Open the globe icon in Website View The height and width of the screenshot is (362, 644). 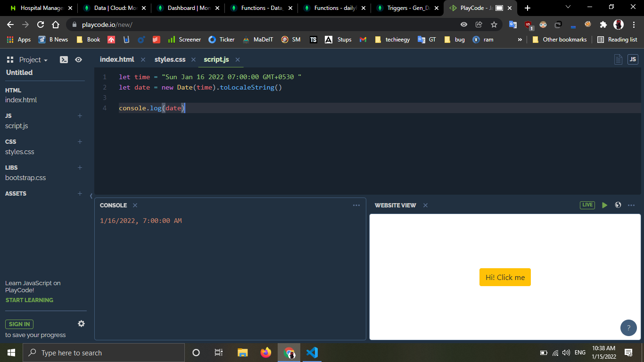pyautogui.click(x=618, y=205)
